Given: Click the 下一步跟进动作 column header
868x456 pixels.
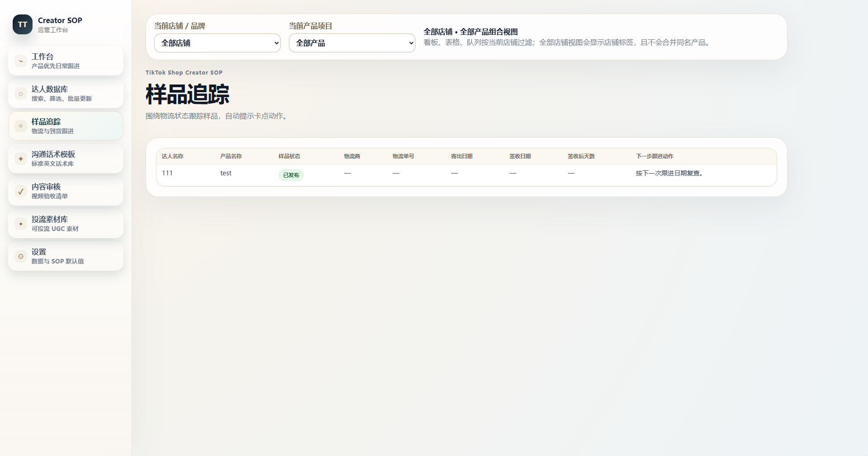Looking at the screenshot, I should pos(655,156).
